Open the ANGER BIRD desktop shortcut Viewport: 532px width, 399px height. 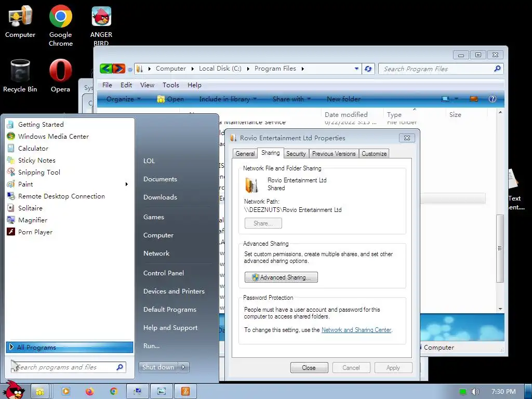101,25
